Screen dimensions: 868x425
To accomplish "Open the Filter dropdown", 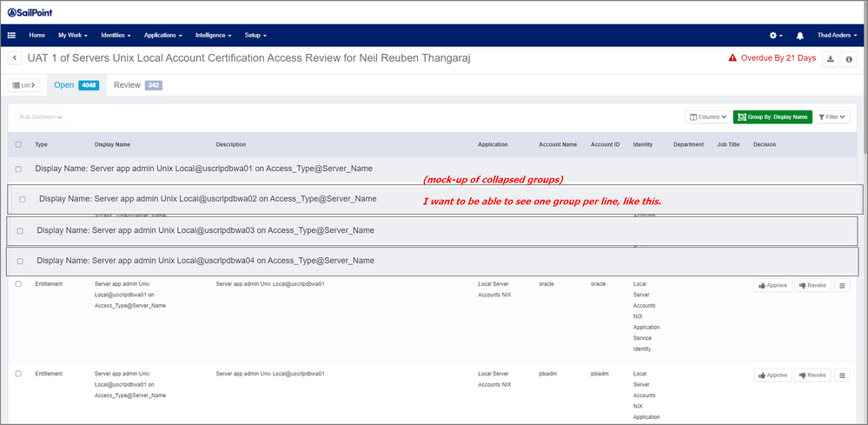I will [832, 116].
